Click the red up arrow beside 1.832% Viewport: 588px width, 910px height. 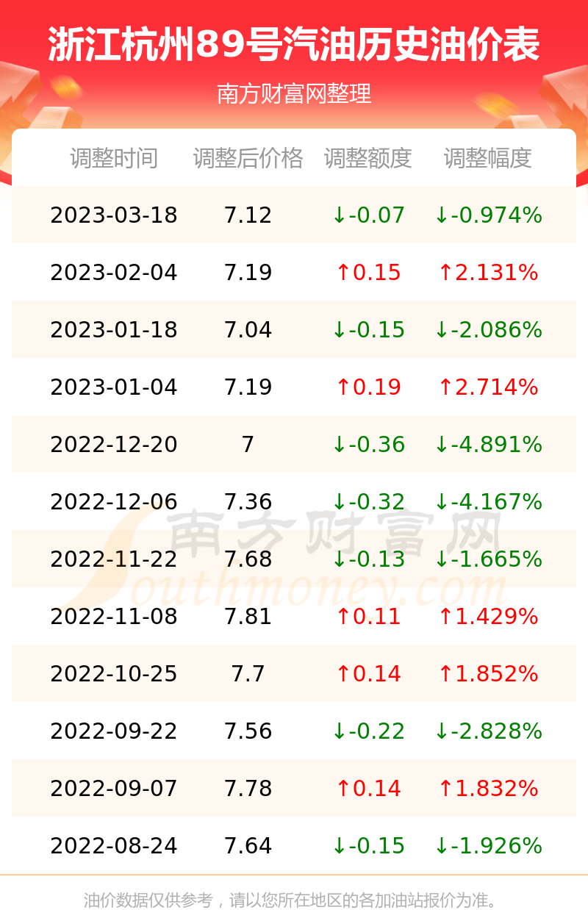[445, 789]
